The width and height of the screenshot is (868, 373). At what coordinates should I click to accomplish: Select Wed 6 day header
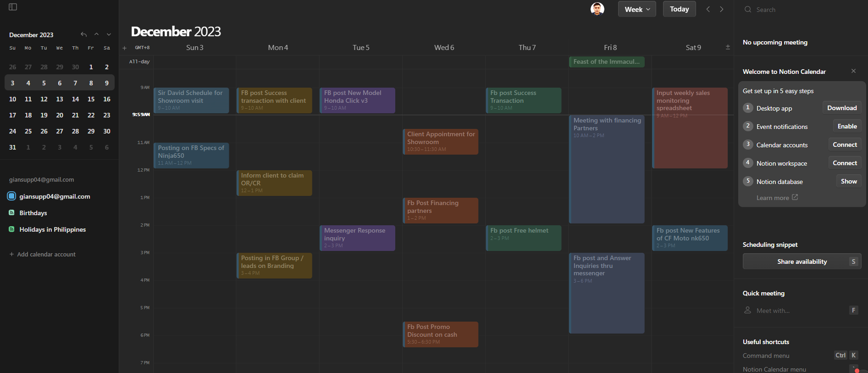[444, 47]
